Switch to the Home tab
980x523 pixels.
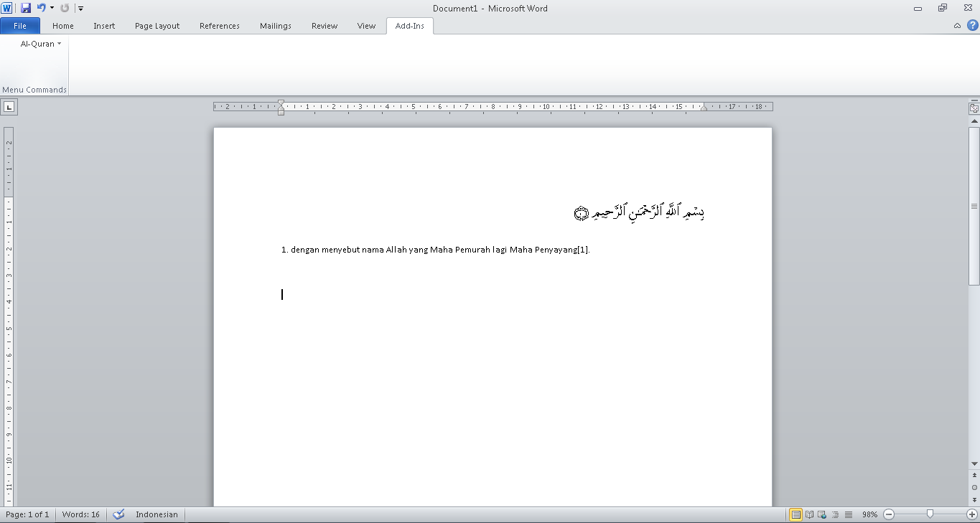(63, 26)
